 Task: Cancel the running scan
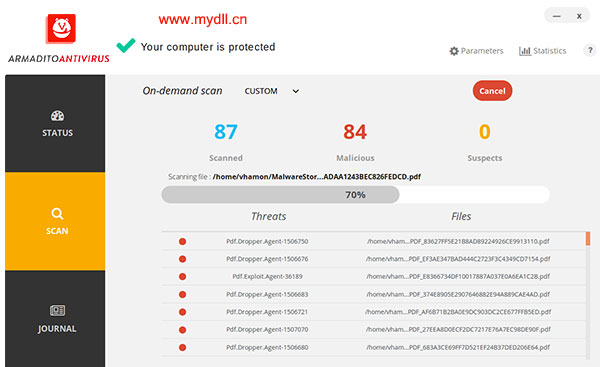[x=492, y=91]
